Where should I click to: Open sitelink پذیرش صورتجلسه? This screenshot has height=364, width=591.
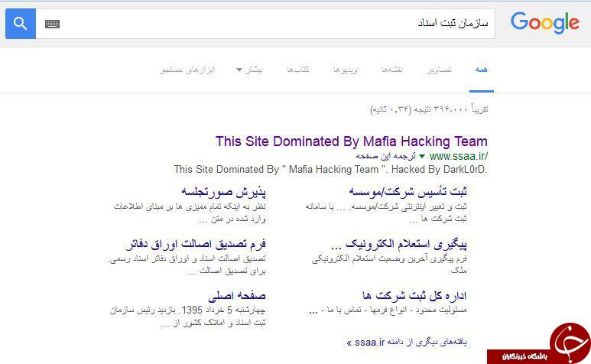tap(223, 192)
